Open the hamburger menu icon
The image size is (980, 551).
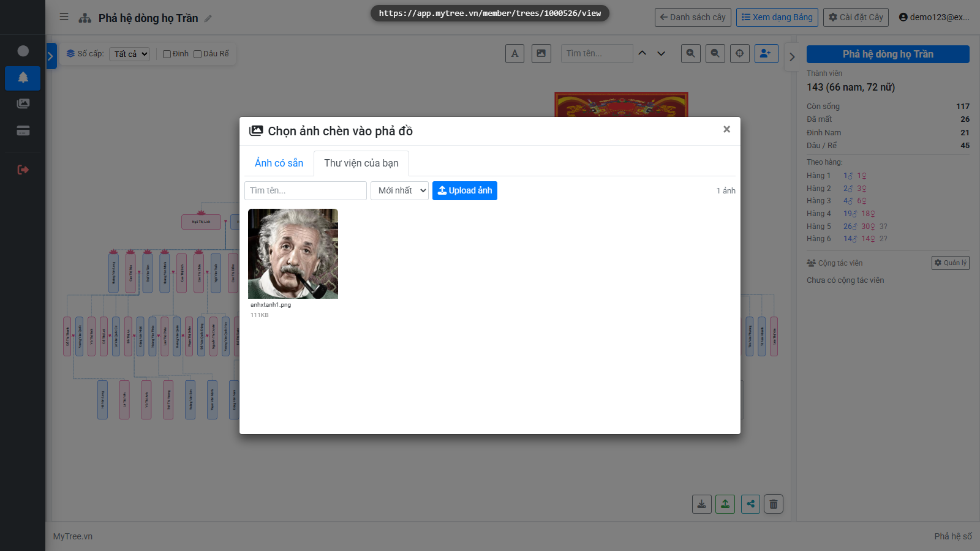tap(64, 17)
